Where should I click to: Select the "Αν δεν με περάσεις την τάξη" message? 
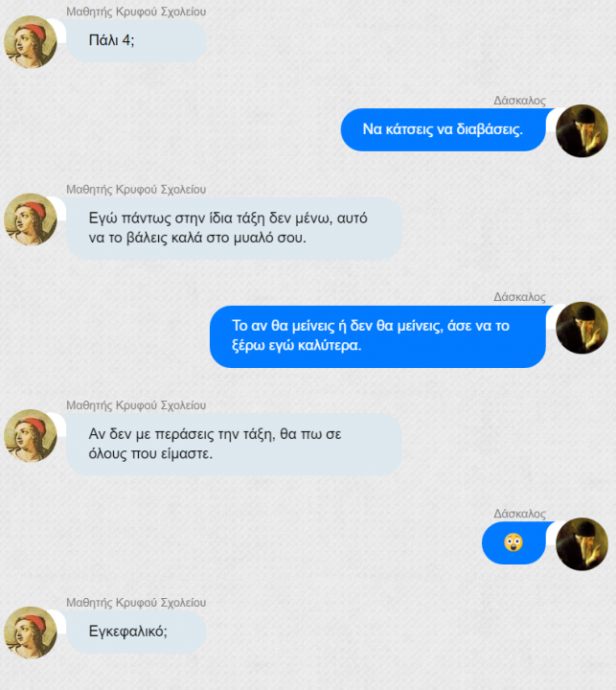point(234,444)
